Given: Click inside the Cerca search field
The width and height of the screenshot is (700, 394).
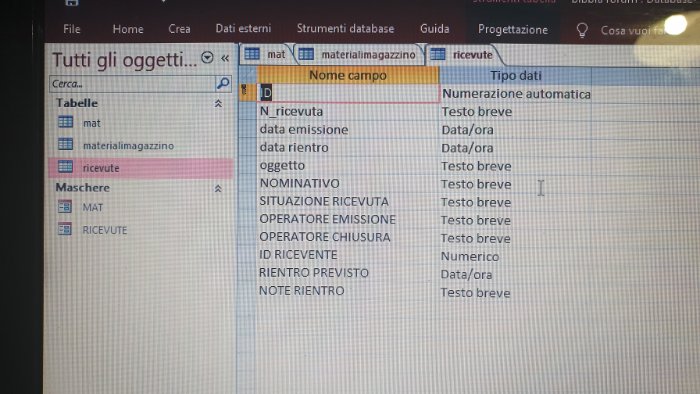Looking at the screenshot, I should pyautogui.click(x=133, y=83).
